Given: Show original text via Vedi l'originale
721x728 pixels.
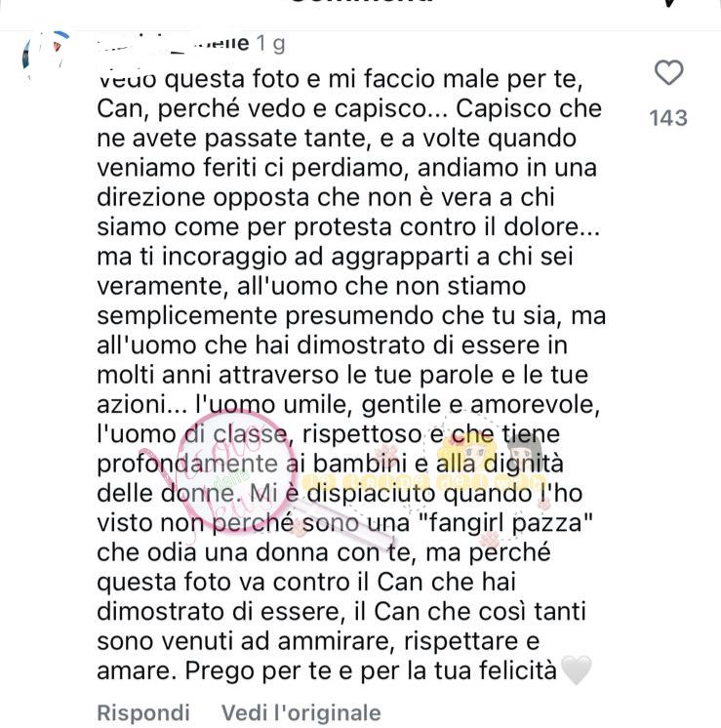Looking at the screenshot, I should (300, 712).
